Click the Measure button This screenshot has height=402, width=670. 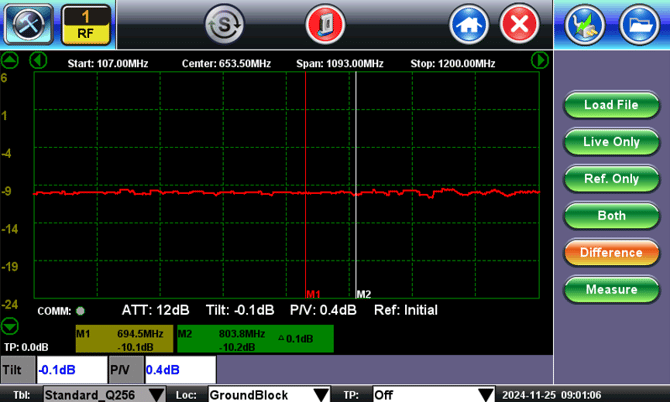click(x=611, y=289)
